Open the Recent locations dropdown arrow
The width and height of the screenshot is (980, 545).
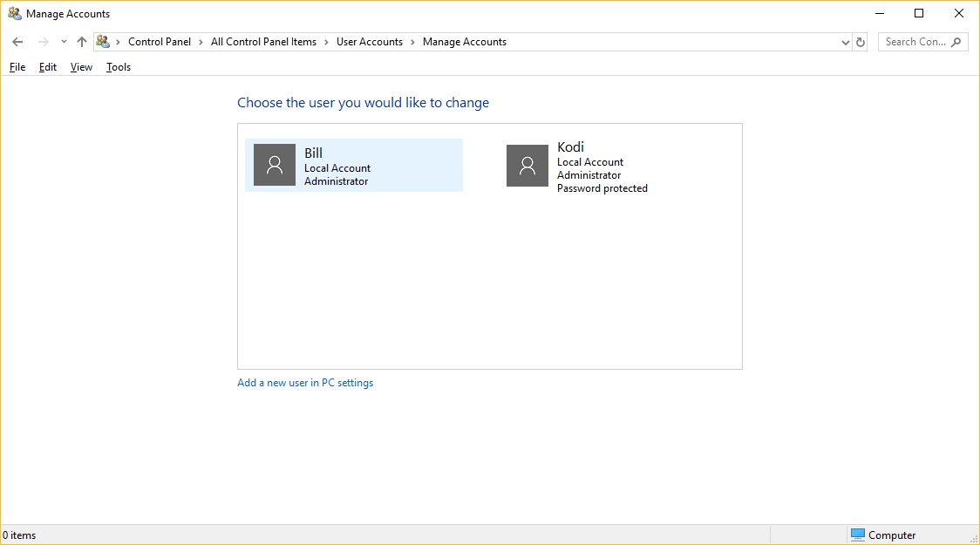64,42
